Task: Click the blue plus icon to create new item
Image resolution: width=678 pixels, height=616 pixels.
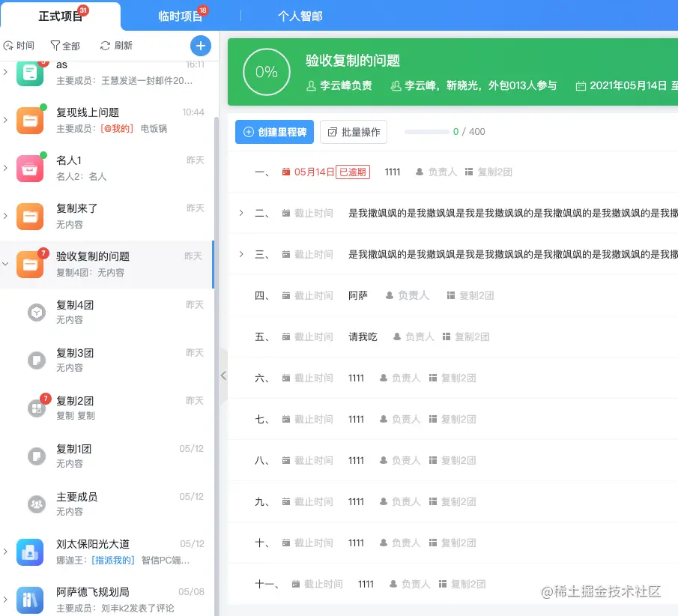Action: [x=200, y=46]
